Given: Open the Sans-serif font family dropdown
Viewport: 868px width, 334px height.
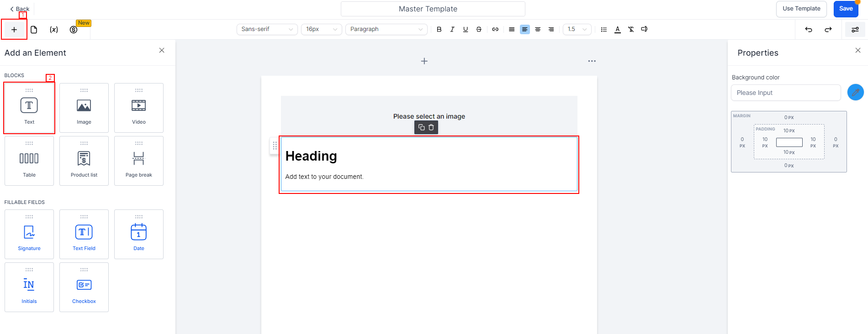Looking at the screenshot, I should pyautogui.click(x=267, y=29).
